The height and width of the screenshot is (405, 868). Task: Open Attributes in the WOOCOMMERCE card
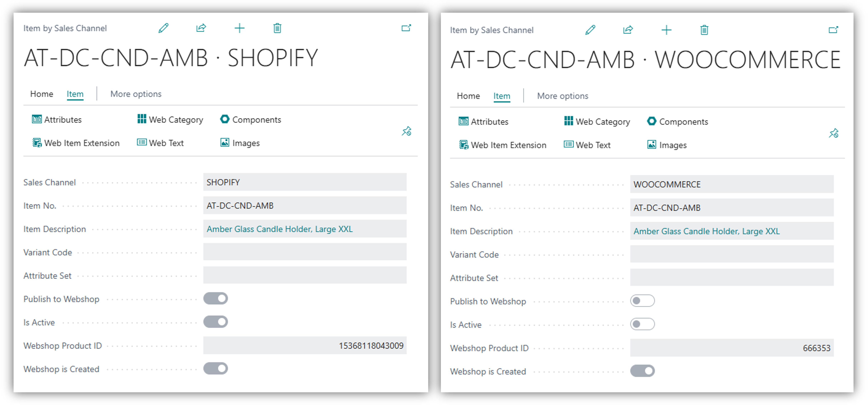point(484,122)
